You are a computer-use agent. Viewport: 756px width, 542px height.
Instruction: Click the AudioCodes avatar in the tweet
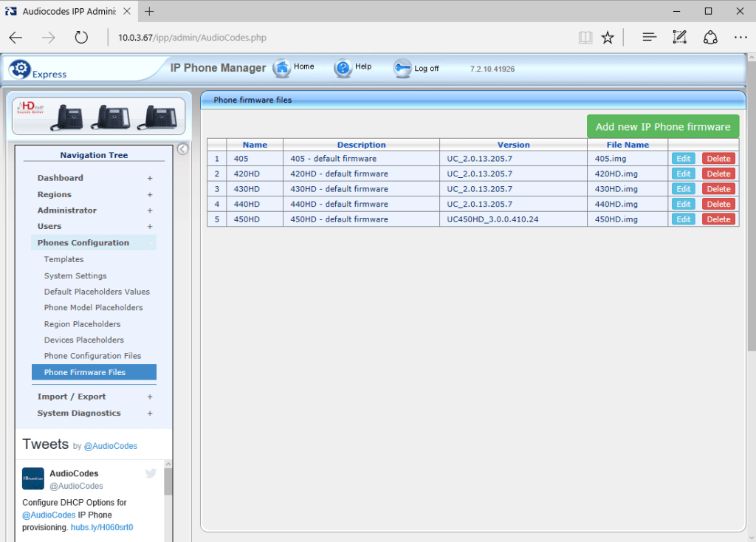pos(33,479)
